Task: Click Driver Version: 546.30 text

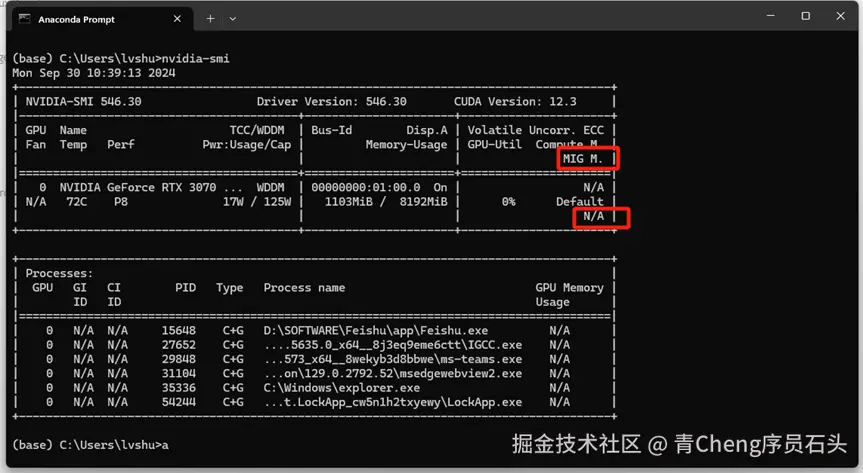Action: tap(332, 101)
